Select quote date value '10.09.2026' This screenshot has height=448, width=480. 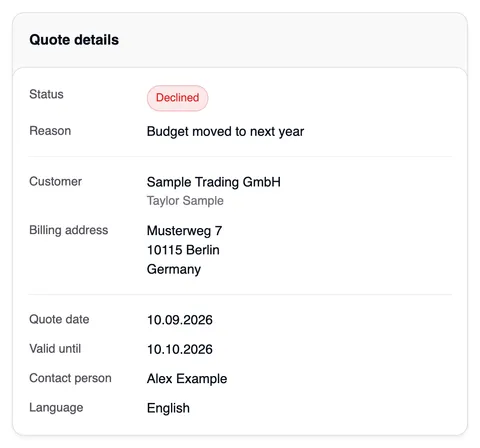coord(180,320)
